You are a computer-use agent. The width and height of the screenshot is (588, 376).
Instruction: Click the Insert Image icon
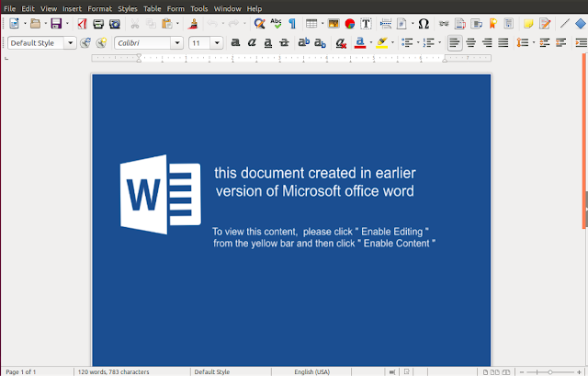pos(334,23)
